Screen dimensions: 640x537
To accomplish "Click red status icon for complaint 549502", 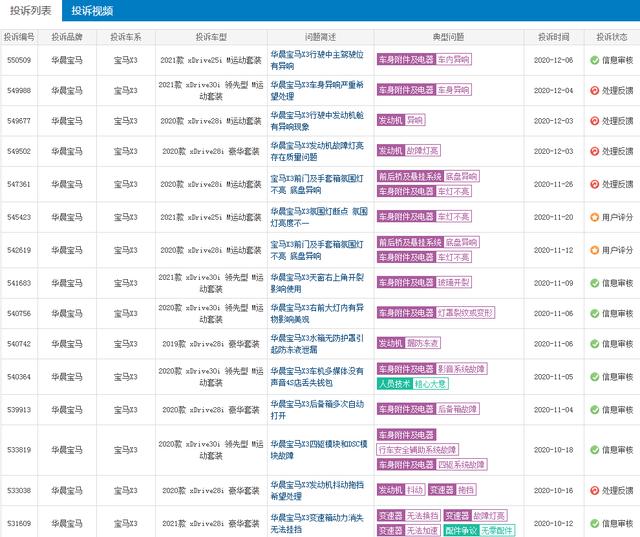I will (594, 151).
